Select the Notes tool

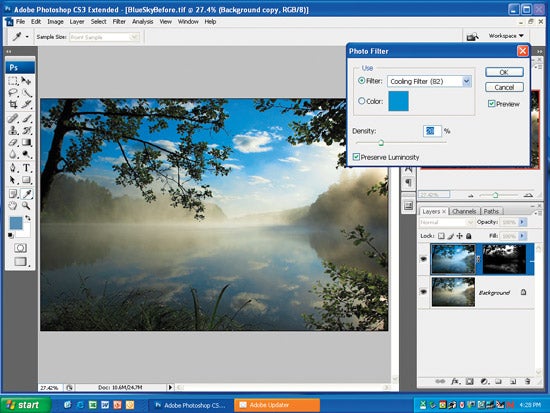point(13,193)
